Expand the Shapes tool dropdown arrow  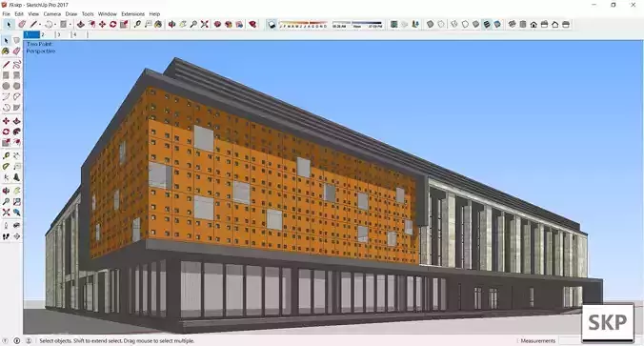pyautogui.click(x=70, y=25)
